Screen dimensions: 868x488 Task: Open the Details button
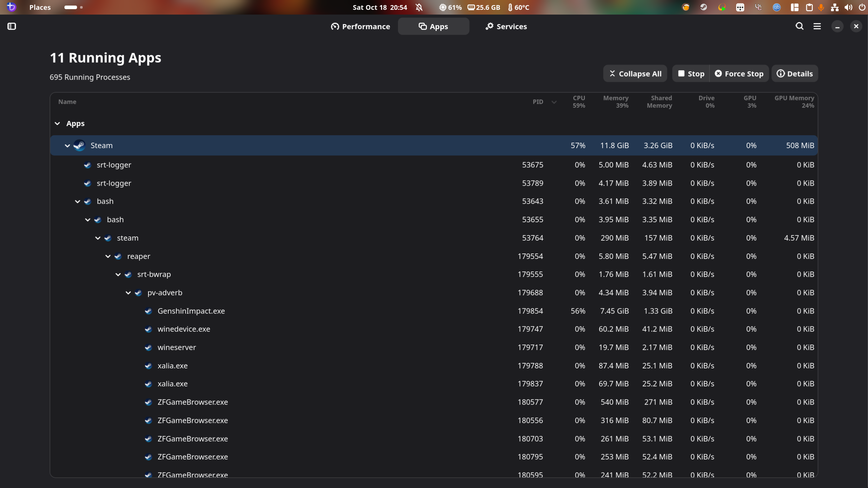point(794,74)
